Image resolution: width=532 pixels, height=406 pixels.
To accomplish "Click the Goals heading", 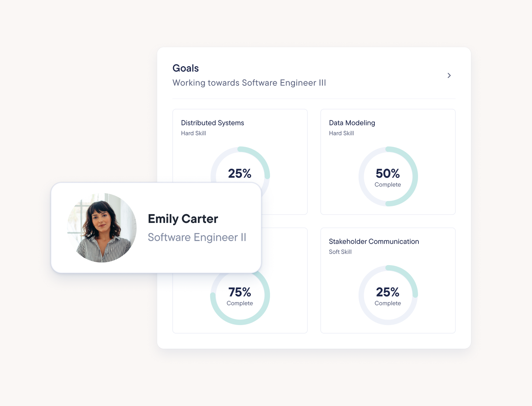I will 185,68.
